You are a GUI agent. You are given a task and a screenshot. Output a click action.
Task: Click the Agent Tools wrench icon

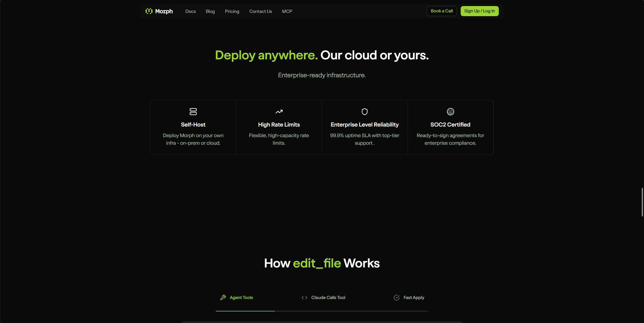pos(223,297)
